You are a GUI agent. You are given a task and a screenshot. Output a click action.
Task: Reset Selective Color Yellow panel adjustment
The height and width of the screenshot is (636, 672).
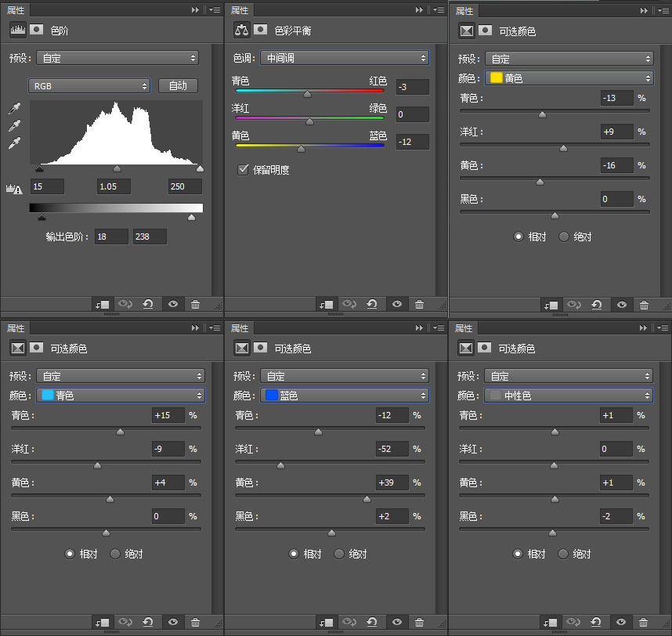tap(597, 305)
